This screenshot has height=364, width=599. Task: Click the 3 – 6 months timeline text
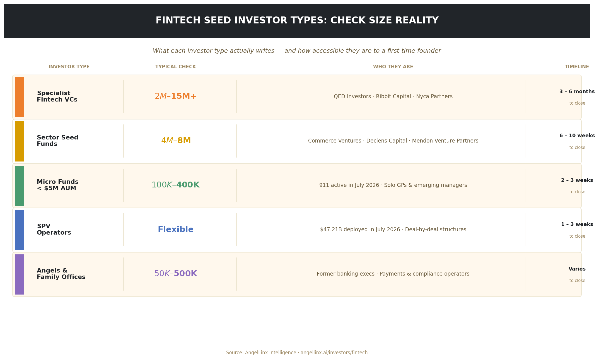(x=577, y=92)
